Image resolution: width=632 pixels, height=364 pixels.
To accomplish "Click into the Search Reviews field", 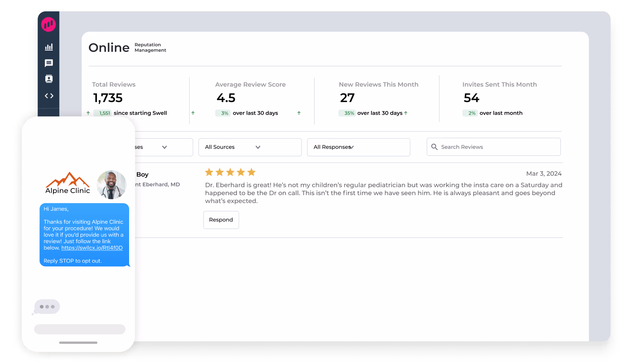I will (494, 147).
